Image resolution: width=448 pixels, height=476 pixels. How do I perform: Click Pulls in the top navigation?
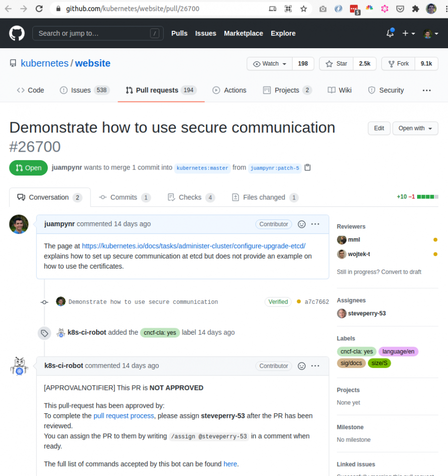pos(179,33)
